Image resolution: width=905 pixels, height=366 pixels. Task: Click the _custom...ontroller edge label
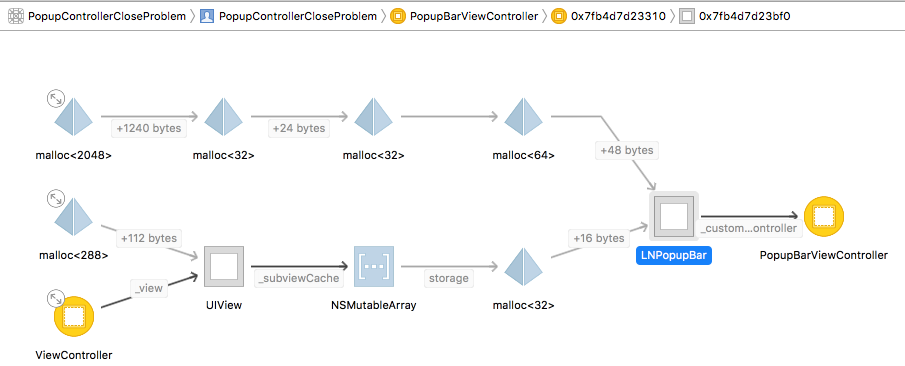[x=749, y=228]
